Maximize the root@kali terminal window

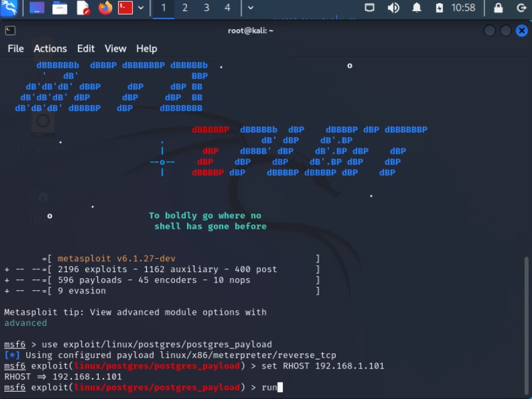[506, 31]
